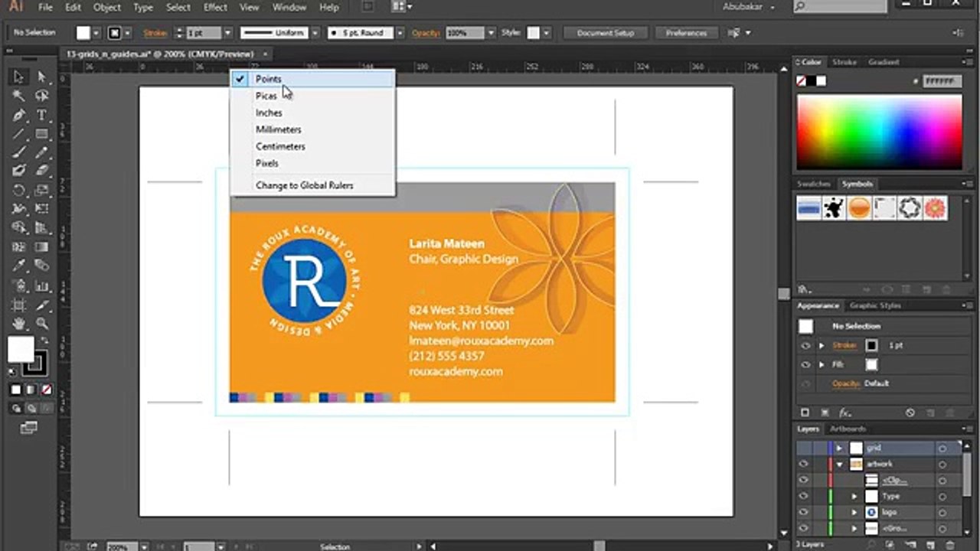
Task: Select the Eraser tool
Action: click(x=41, y=171)
